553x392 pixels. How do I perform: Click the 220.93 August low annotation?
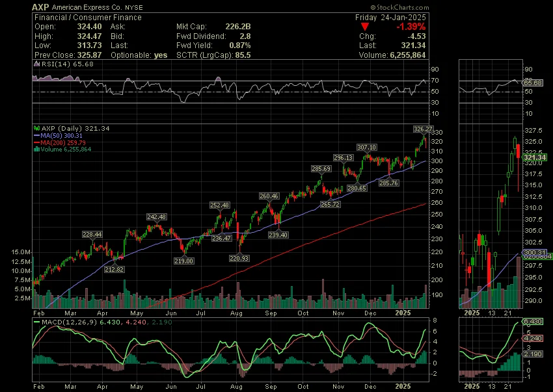pos(239,258)
